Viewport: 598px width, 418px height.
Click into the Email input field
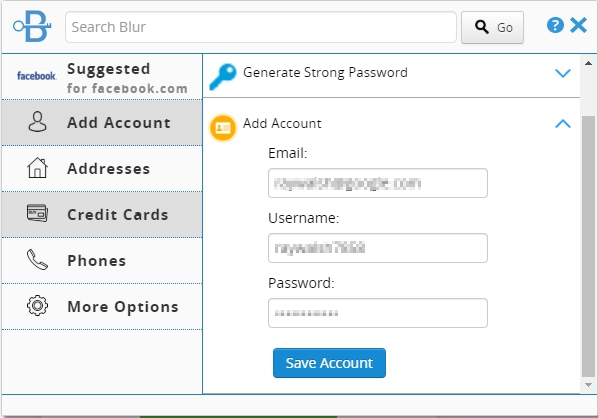coord(378,183)
